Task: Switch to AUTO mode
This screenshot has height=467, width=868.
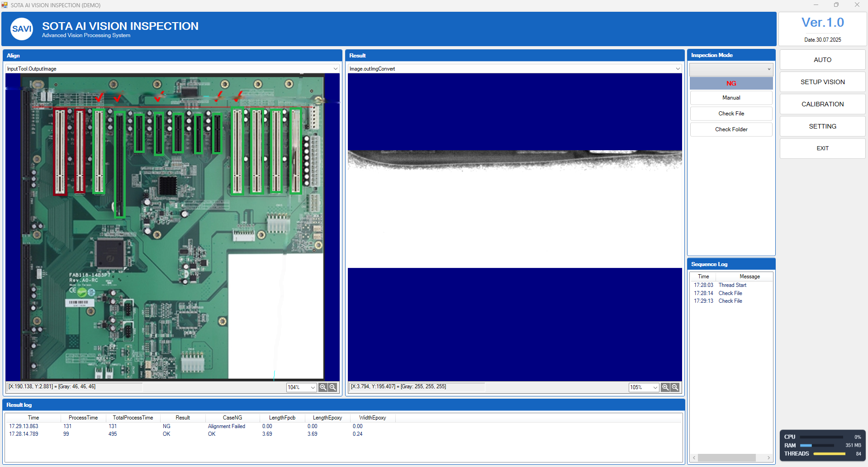Action: click(822, 60)
